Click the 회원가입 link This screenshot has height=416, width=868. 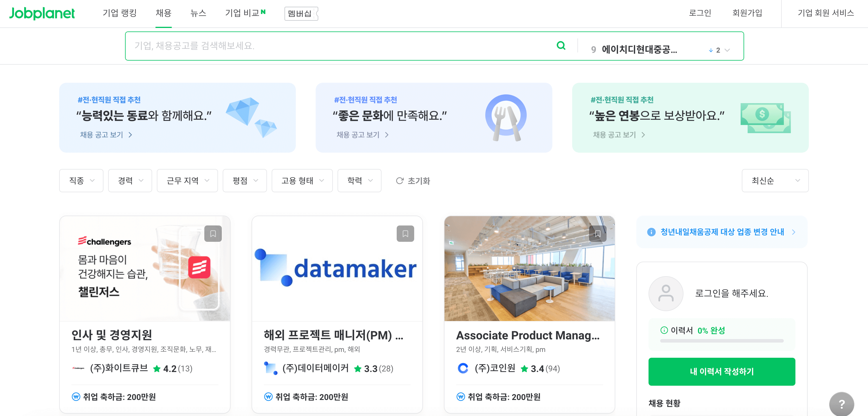[x=747, y=13]
